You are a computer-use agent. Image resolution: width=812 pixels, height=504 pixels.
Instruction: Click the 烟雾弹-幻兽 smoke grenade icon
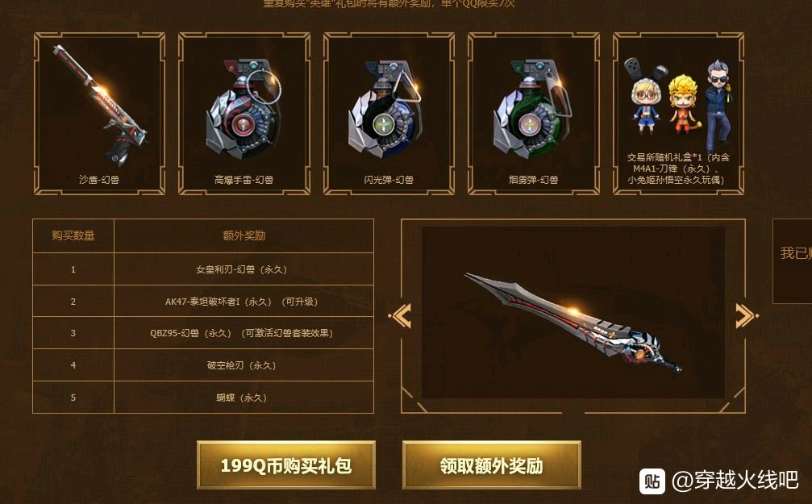click(533, 110)
